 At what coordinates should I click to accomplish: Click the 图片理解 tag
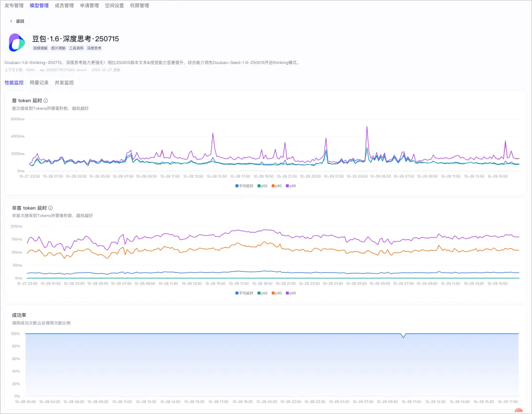point(58,48)
